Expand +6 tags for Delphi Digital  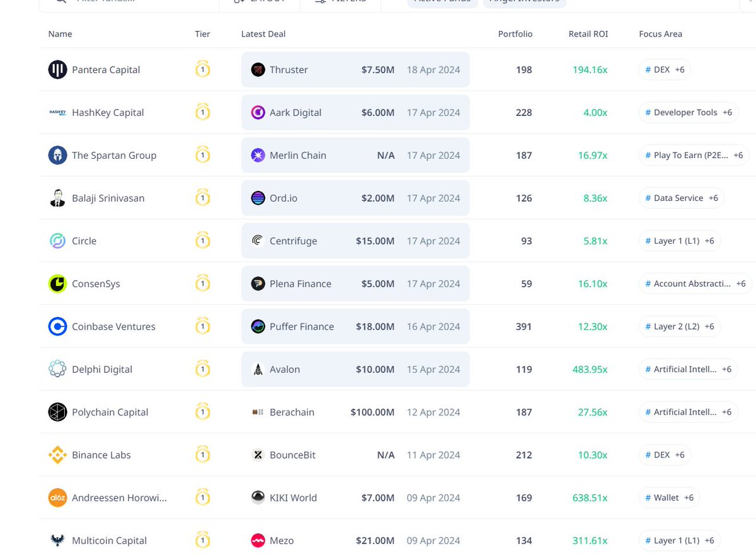pyautogui.click(x=726, y=370)
